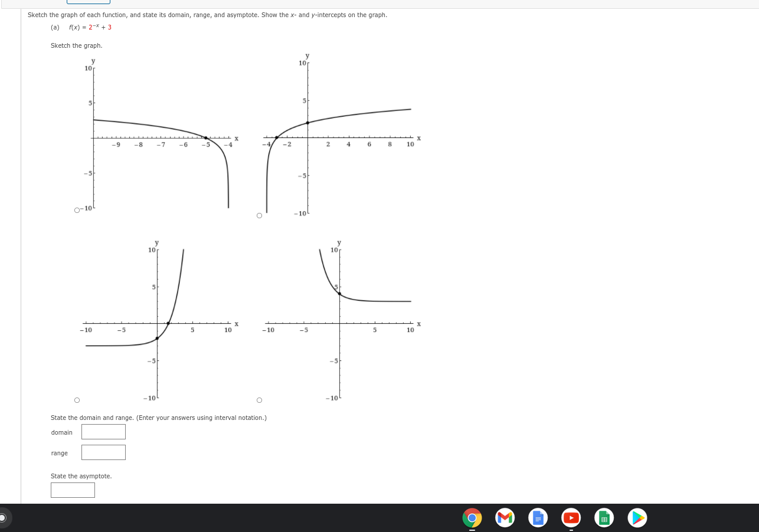Click the asymptote answer input box

pos(73,490)
